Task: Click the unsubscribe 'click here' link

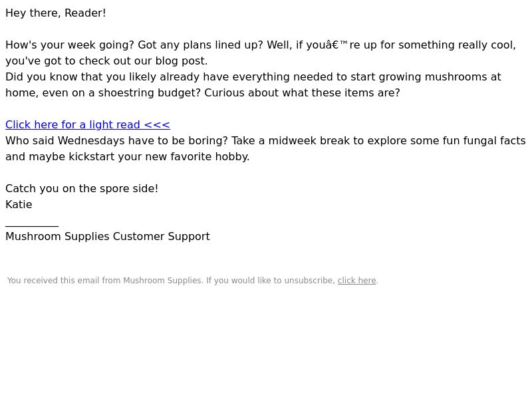Action: pyautogui.click(x=356, y=281)
